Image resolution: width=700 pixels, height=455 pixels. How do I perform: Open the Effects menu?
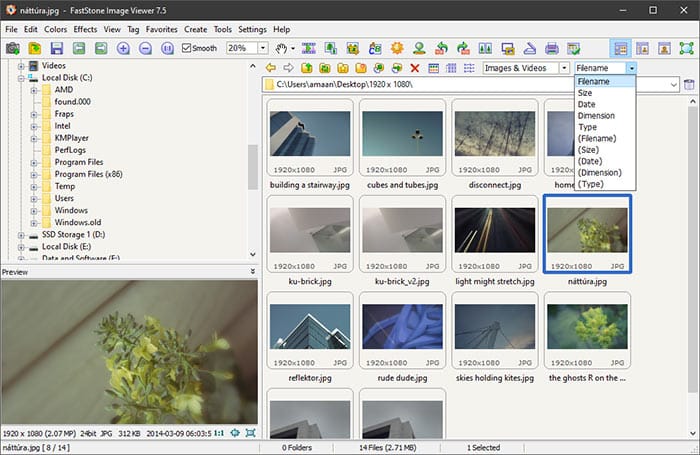click(85, 29)
